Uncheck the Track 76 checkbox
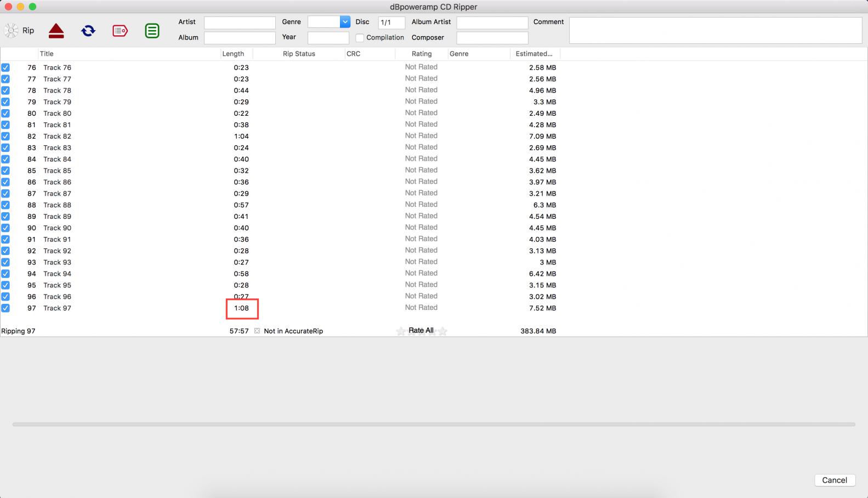868x498 pixels. point(5,67)
